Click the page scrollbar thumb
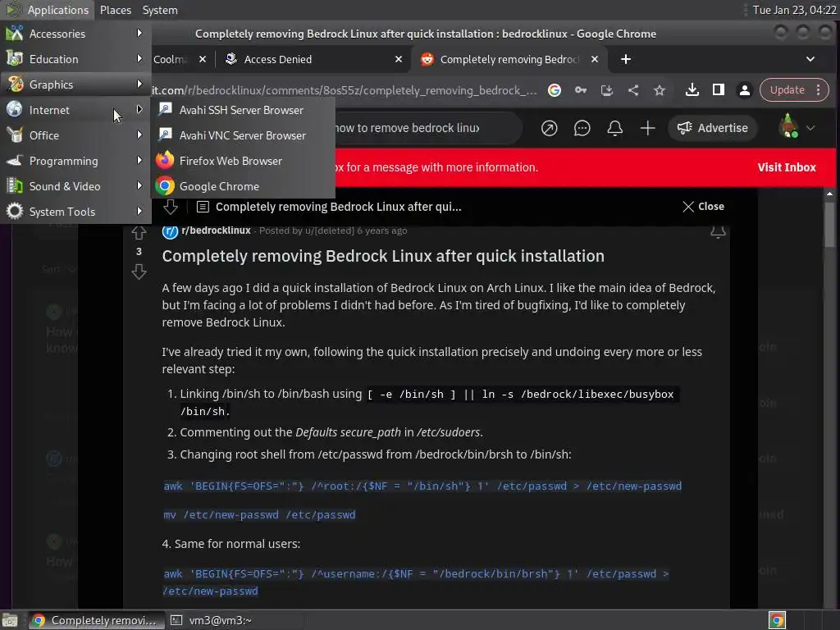Viewport: 840px width, 630px height. coord(829,223)
